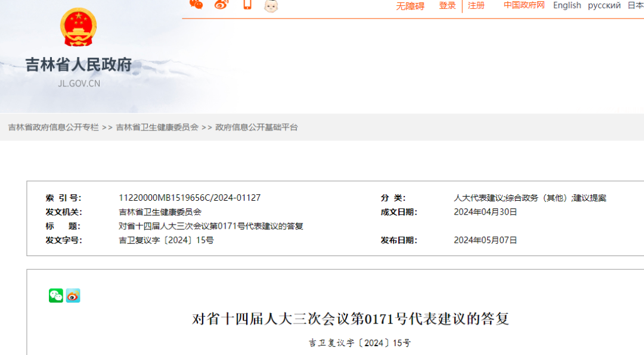Switch site language to English
Viewport: 644px width, 355px height.
(x=567, y=5)
